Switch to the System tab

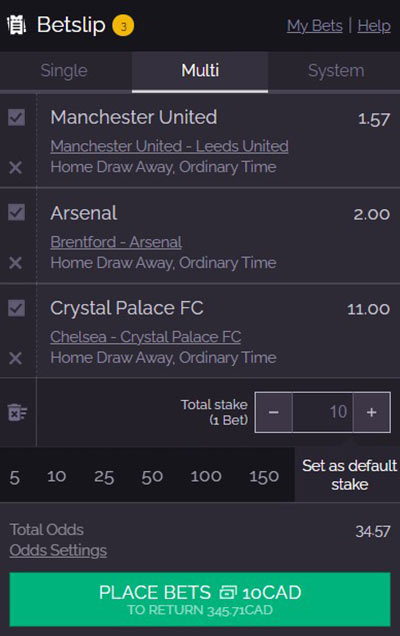[x=336, y=71]
